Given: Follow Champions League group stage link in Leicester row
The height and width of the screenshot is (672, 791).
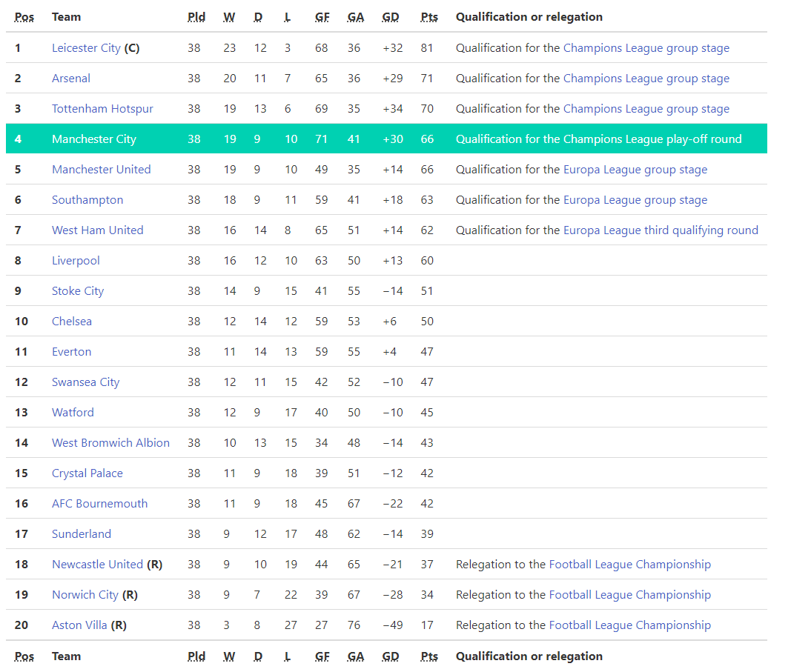Looking at the screenshot, I should tap(646, 48).
